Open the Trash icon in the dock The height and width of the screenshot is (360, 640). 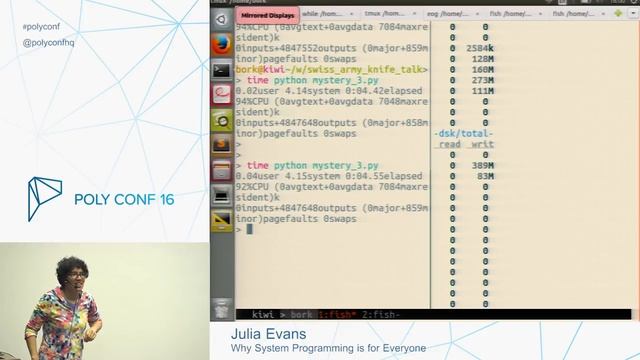(x=222, y=308)
